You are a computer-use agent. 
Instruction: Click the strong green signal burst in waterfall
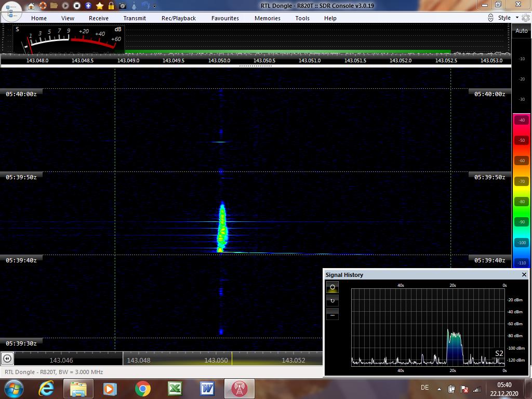[222, 228]
